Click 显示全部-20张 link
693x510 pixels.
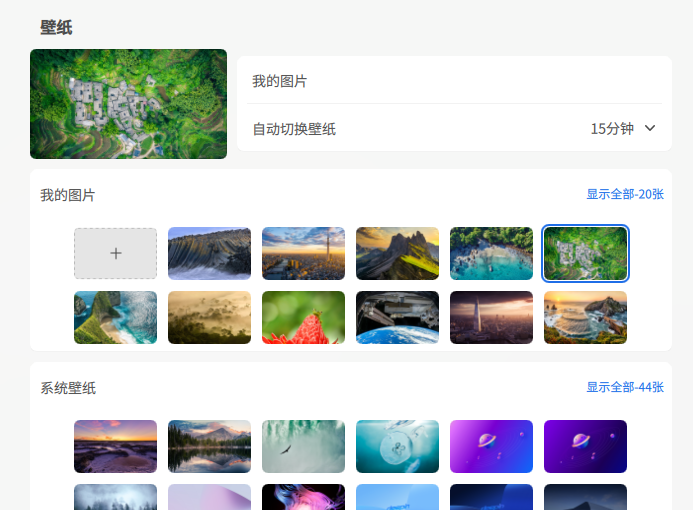click(625, 194)
